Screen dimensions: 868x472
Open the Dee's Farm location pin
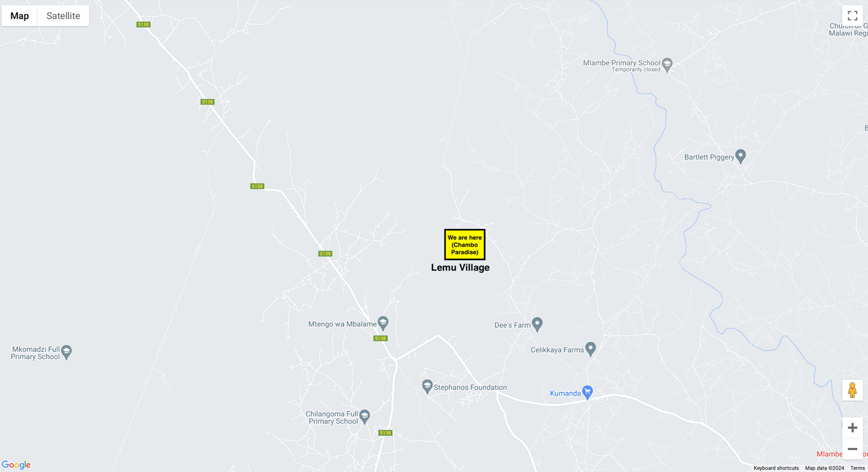point(537,324)
